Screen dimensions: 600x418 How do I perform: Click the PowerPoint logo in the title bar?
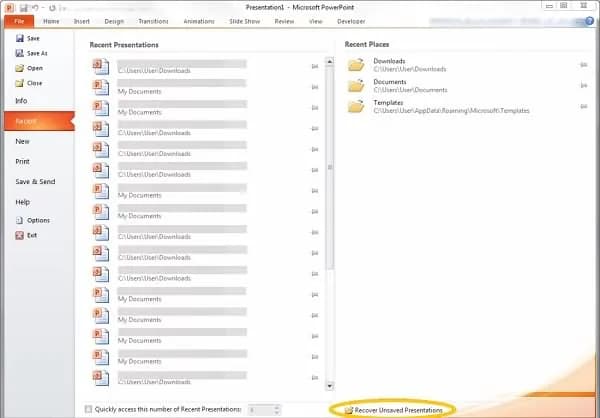(9, 8)
